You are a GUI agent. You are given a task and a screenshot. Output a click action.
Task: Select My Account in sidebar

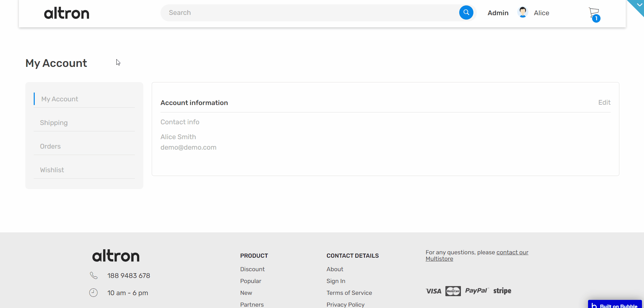tap(60, 99)
